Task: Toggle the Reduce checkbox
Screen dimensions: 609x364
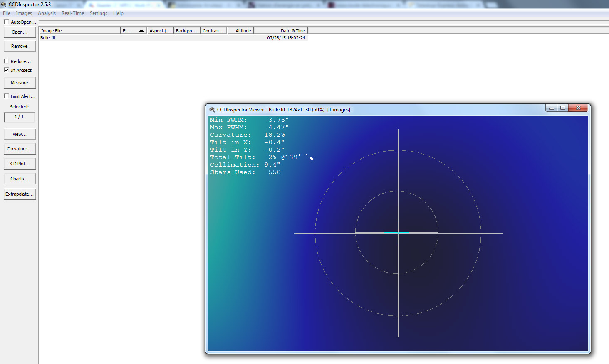Action: coord(6,61)
